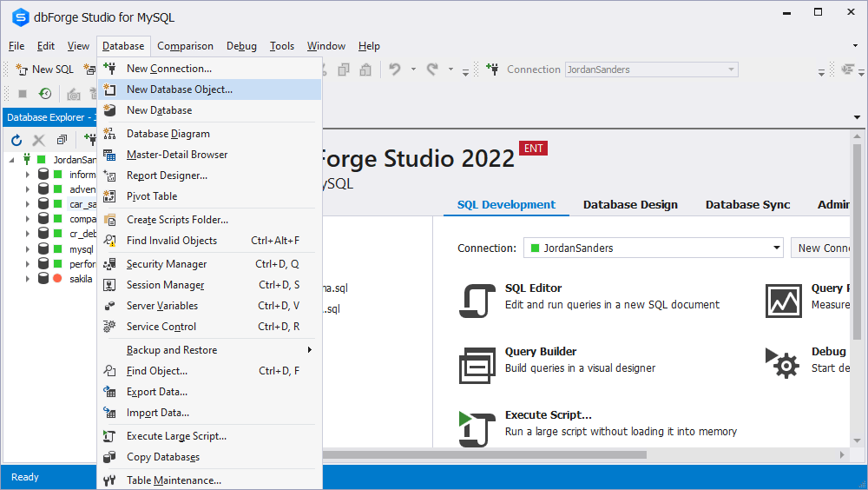Open Master-Detail Browser from the menu
This screenshot has width=868, height=490.
pyautogui.click(x=209, y=155)
